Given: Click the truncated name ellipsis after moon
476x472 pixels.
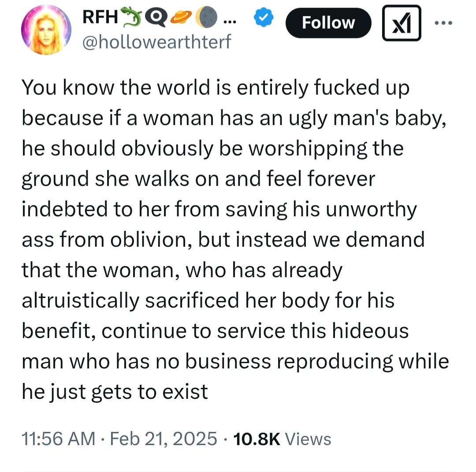Looking at the screenshot, I should click(x=230, y=18).
